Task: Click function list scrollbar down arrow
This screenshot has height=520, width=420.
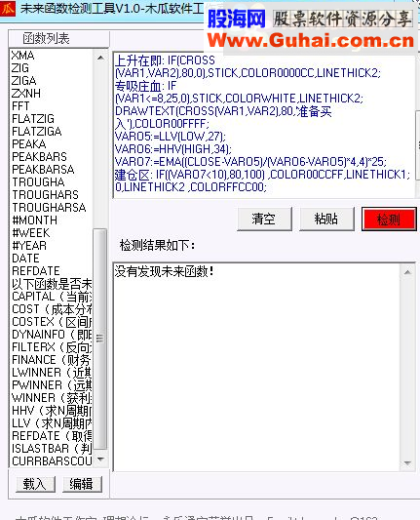Action: click(100, 460)
